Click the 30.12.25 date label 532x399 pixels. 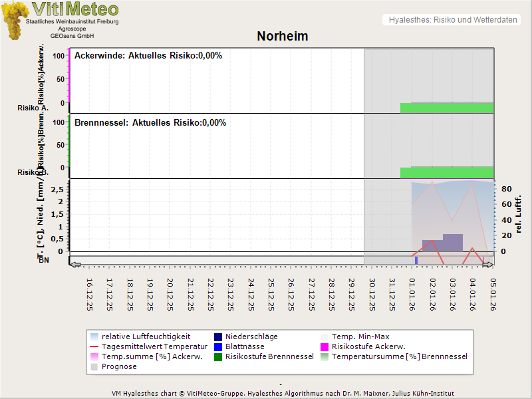[372, 293]
